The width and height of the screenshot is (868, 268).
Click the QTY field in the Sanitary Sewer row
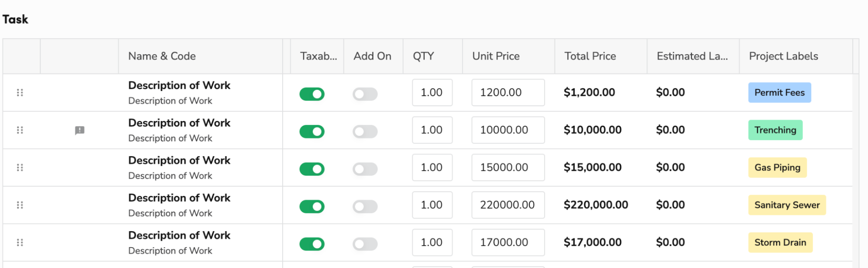click(x=432, y=205)
